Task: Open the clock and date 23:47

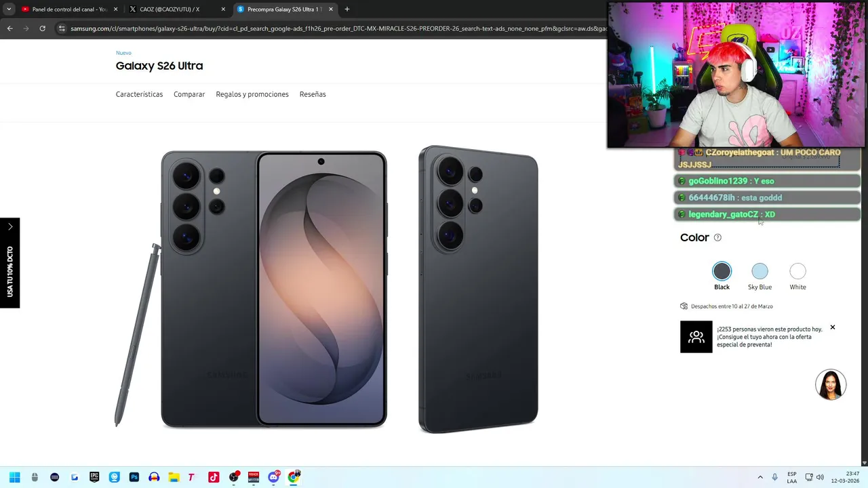Action: point(845,477)
